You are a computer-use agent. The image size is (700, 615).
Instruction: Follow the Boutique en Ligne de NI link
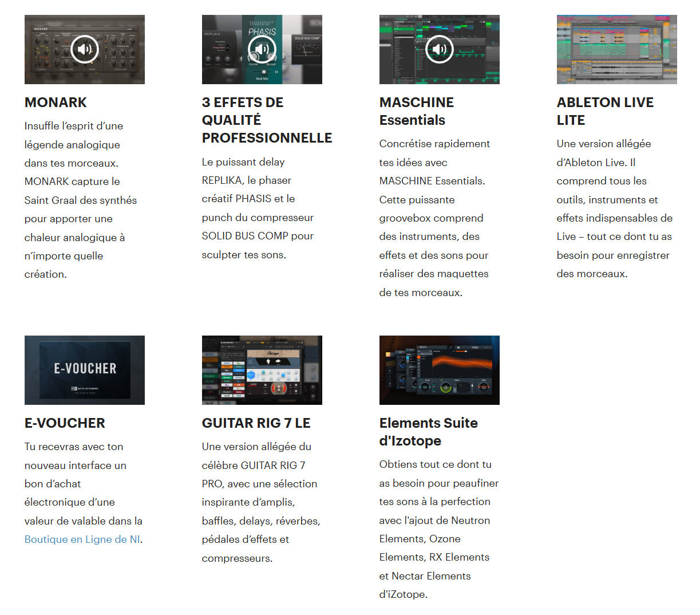82,539
